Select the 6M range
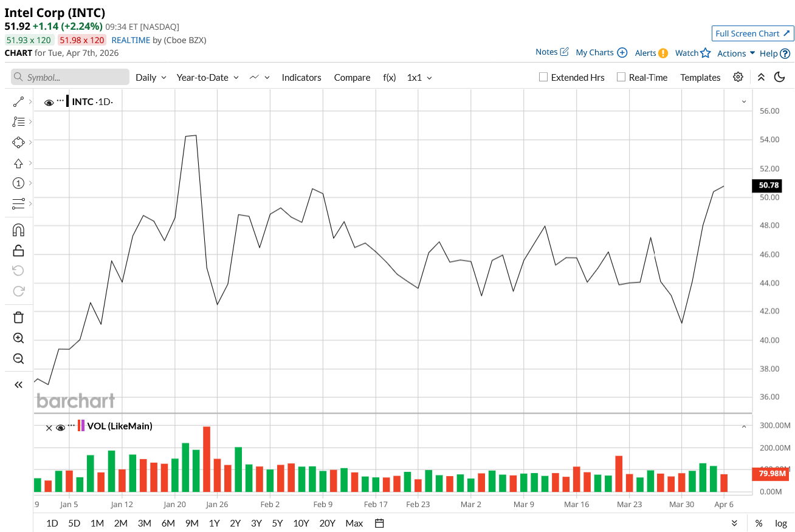 (168, 523)
